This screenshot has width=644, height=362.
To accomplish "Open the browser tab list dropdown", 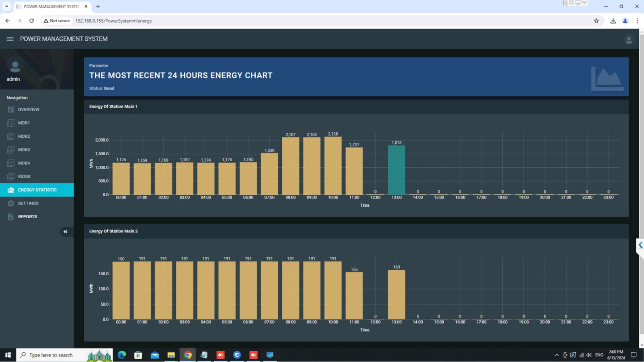I will 6,6.
